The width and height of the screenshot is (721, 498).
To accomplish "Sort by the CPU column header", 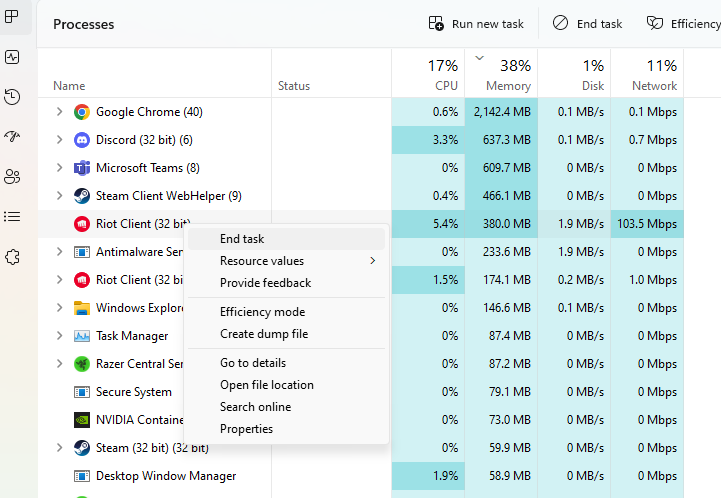I will (428, 74).
